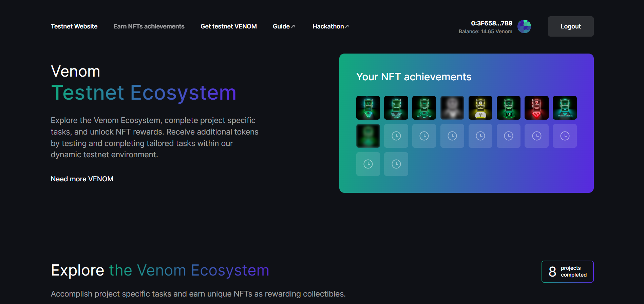Open Get testnet VENOM page
This screenshot has width=644, height=304.
(229, 26)
